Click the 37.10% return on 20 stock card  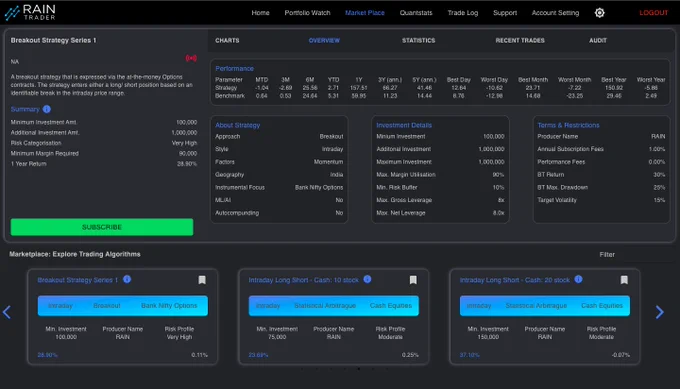469,355
